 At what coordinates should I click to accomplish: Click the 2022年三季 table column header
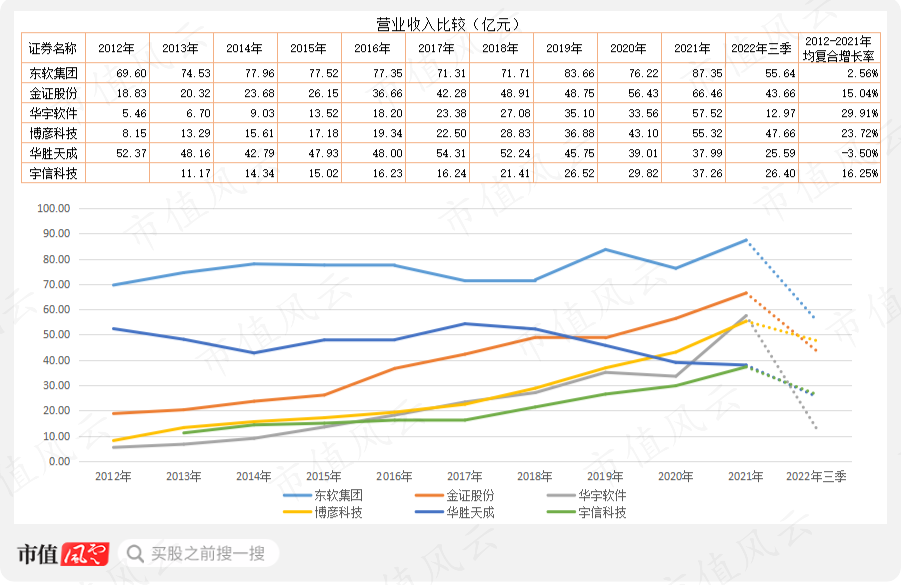[761, 48]
